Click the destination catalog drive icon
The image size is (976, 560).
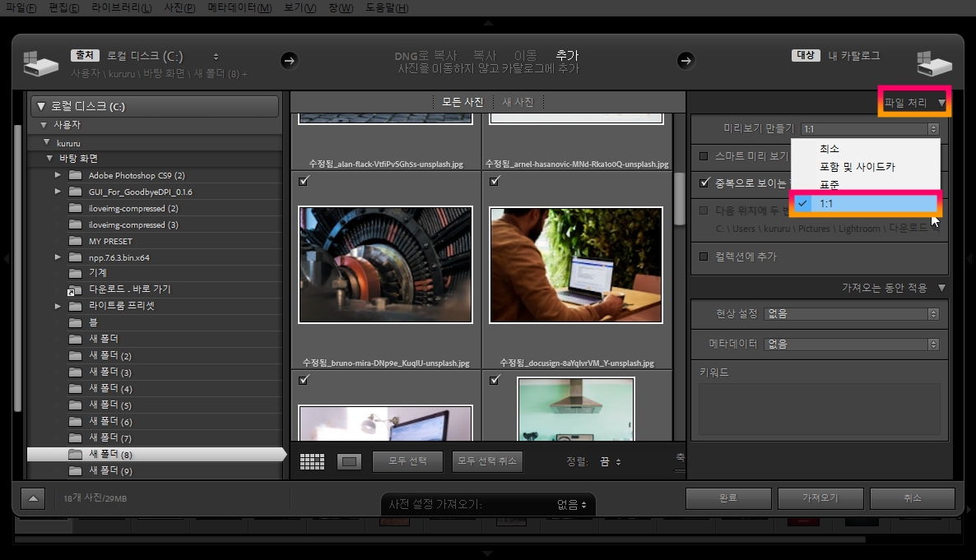934,63
